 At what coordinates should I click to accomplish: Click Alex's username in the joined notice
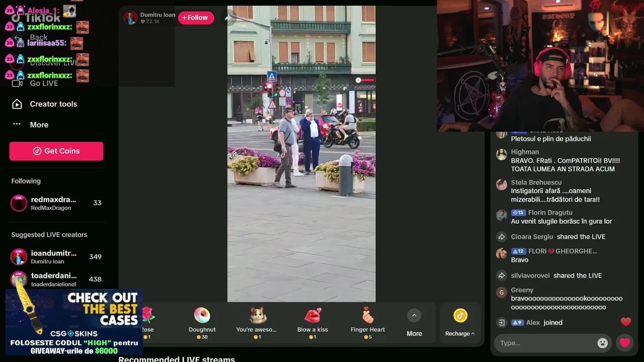pos(533,323)
